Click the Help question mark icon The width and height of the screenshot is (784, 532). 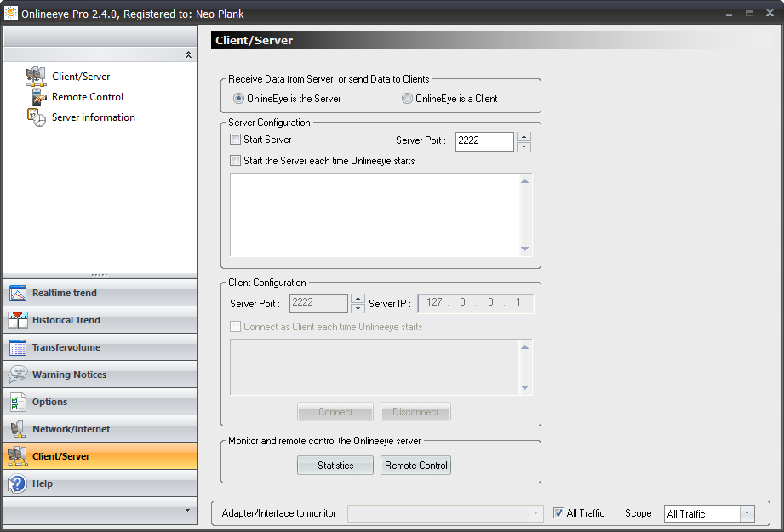tap(18, 483)
